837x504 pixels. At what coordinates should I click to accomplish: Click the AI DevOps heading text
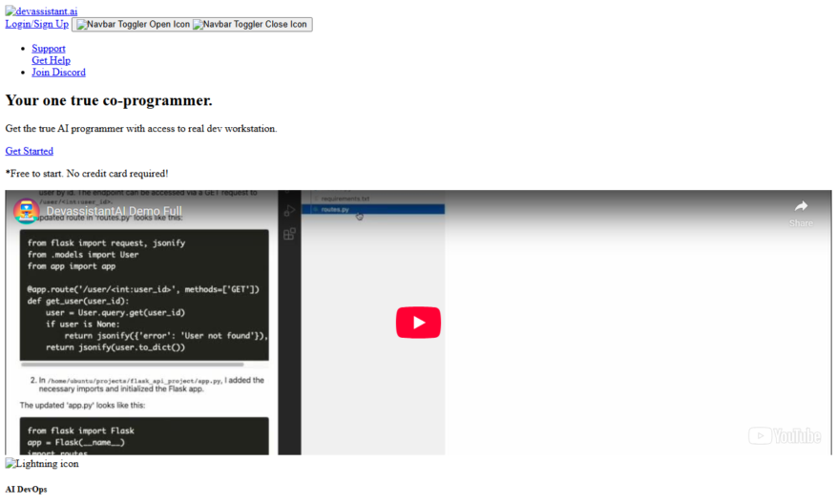pyautogui.click(x=26, y=489)
